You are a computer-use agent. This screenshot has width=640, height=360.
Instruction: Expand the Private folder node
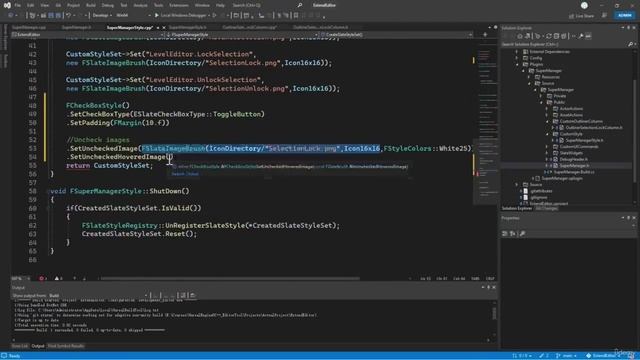[541, 96]
